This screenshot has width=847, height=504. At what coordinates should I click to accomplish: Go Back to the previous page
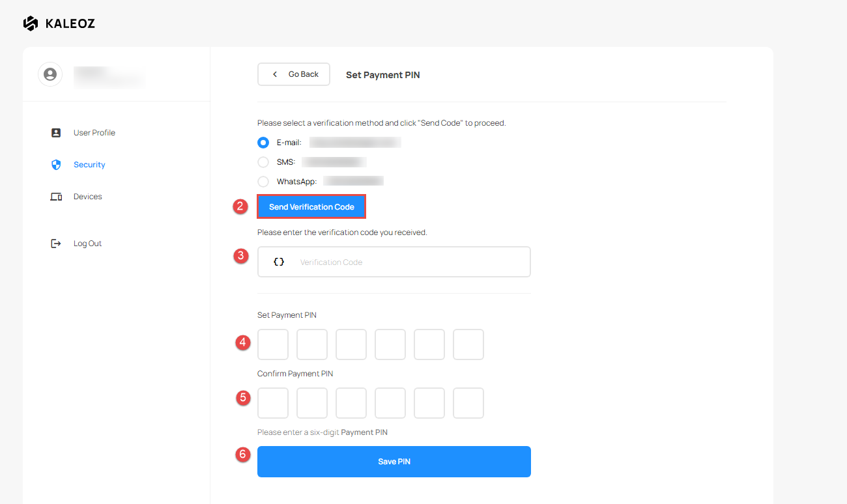[x=294, y=74]
